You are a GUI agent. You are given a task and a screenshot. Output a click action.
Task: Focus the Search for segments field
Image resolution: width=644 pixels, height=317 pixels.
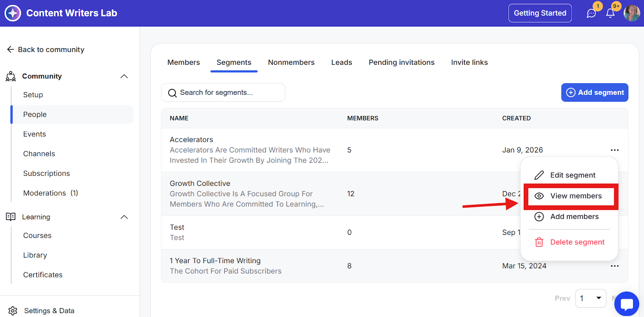[x=223, y=93]
